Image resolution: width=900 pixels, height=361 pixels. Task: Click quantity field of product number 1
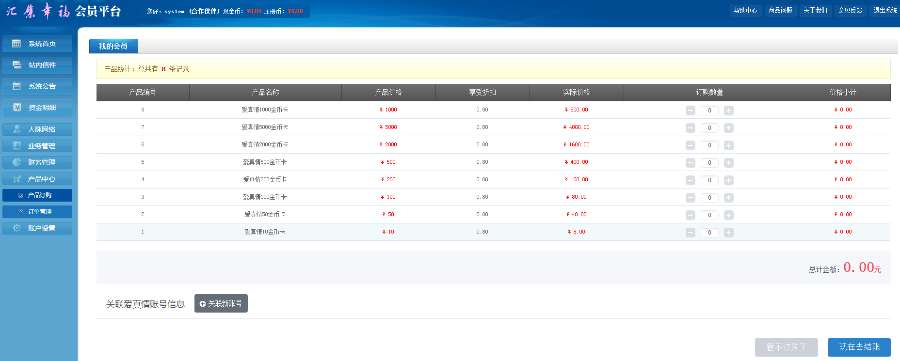point(709,232)
